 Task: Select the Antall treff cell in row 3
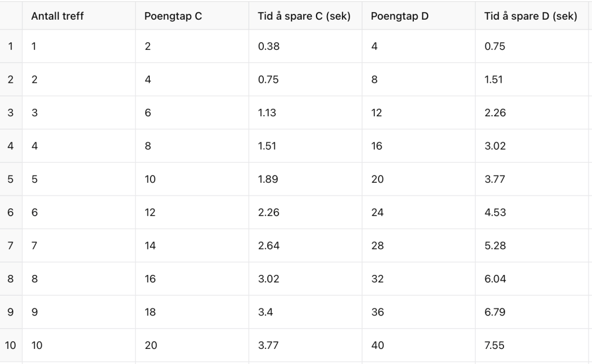[34, 113]
